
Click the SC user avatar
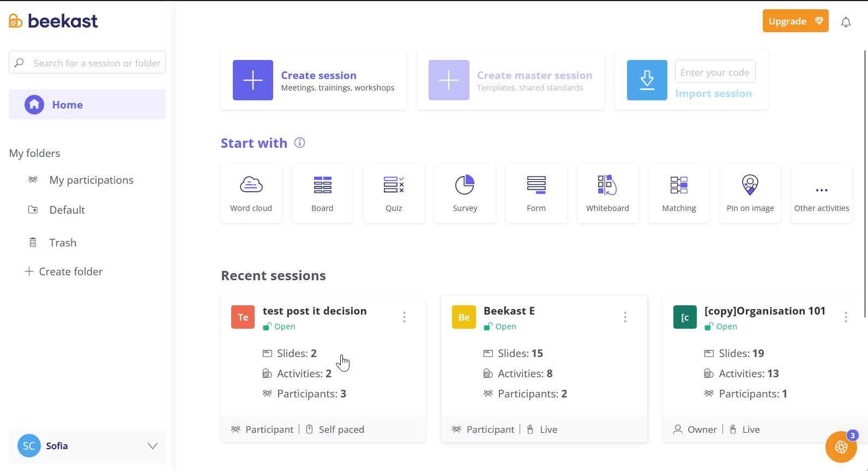[x=29, y=446]
